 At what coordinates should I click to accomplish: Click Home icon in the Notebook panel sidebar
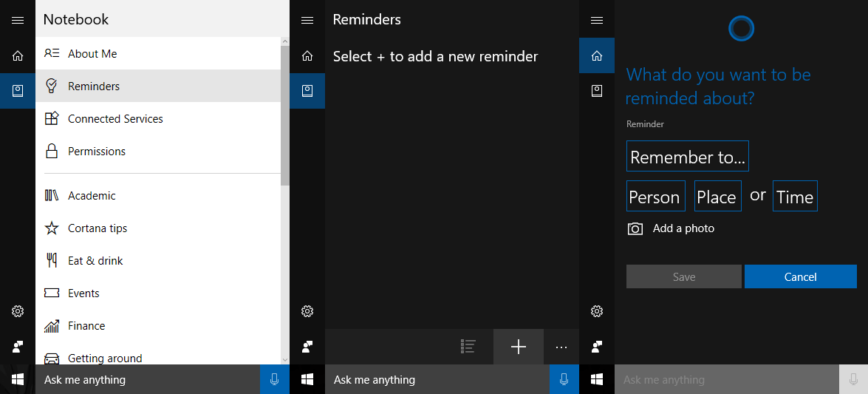[18, 55]
